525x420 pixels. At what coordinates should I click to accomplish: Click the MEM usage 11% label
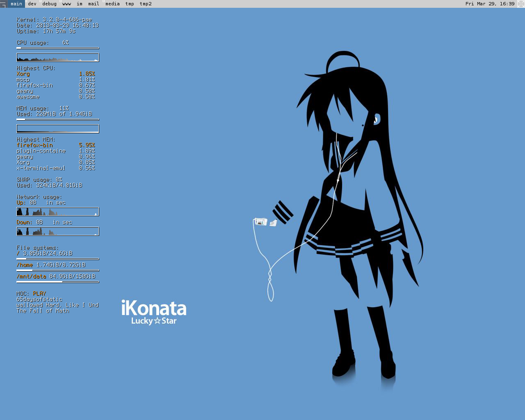(43, 108)
